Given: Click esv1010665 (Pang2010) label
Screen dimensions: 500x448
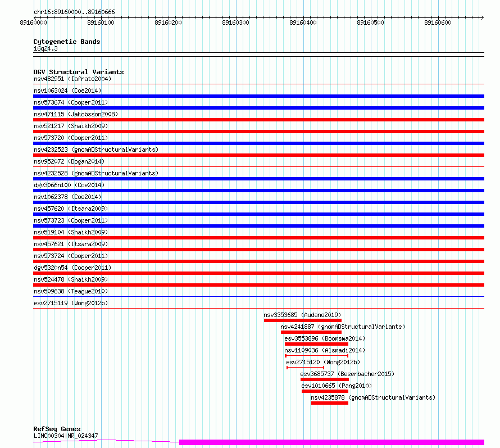Looking at the screenshot, I should (337, 386).
